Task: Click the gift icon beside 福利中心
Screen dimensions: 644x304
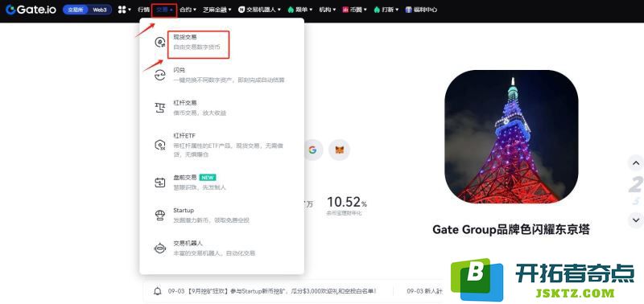Action: click(408, 10)
